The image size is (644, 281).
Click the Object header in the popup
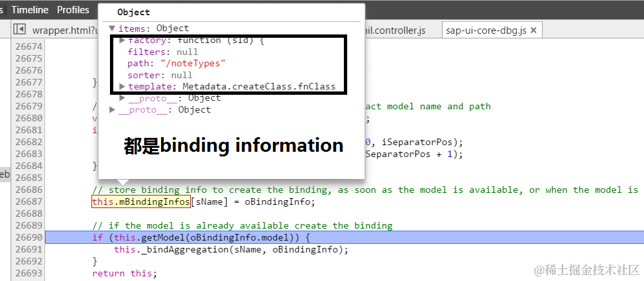click(133, 13)
